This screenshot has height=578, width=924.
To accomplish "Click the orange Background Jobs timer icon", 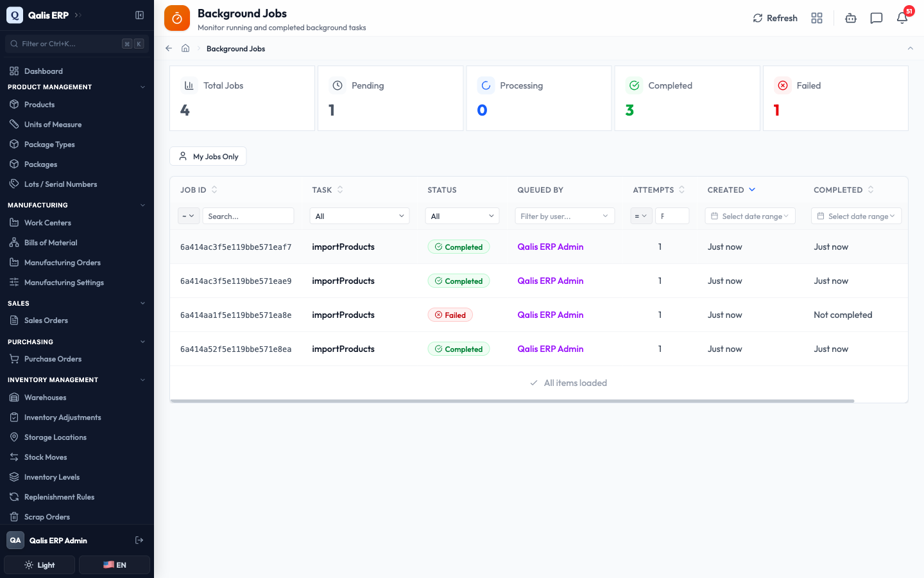I will [177, 18].
